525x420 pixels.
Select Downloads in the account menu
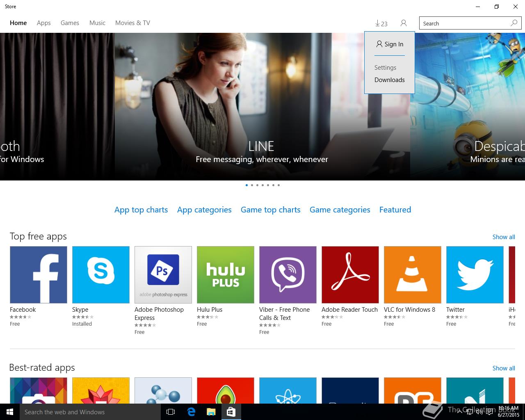pos(389,80)
